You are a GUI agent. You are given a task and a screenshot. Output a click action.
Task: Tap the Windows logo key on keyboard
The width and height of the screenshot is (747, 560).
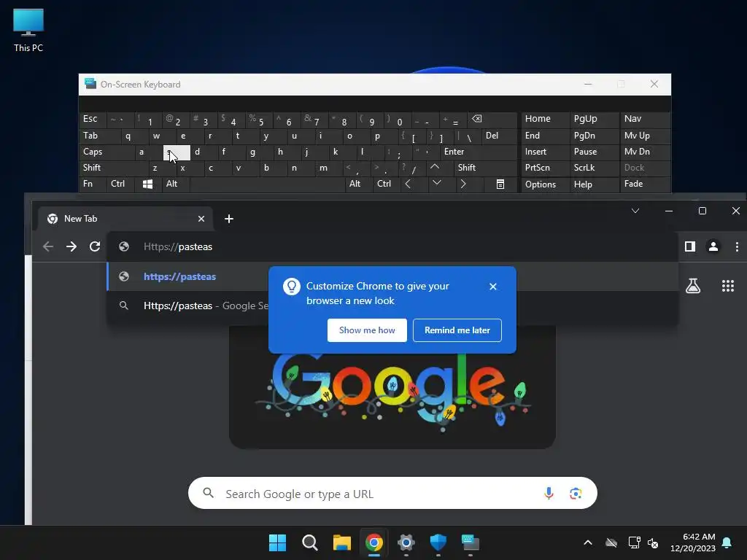(x=147, y=184)
